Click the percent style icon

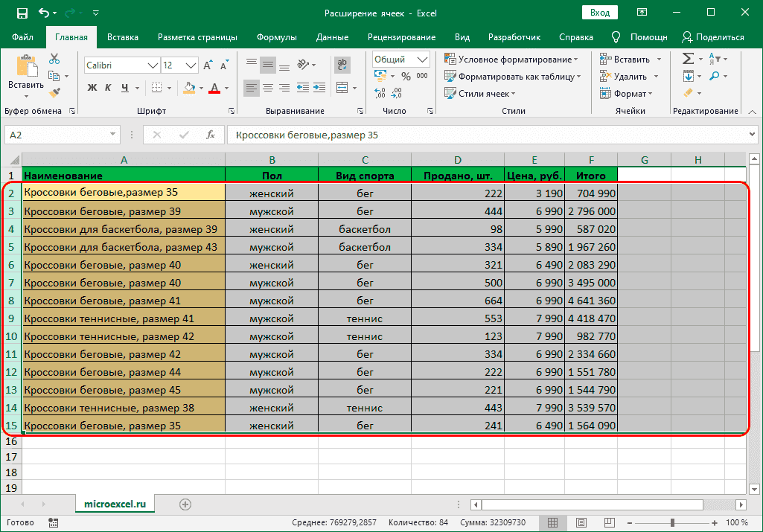[406, 76]
